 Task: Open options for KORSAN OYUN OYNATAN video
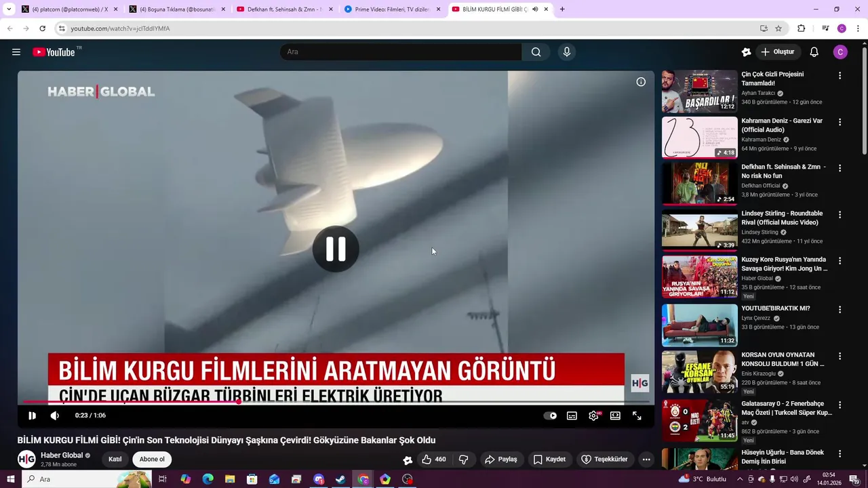click(840, 357)
